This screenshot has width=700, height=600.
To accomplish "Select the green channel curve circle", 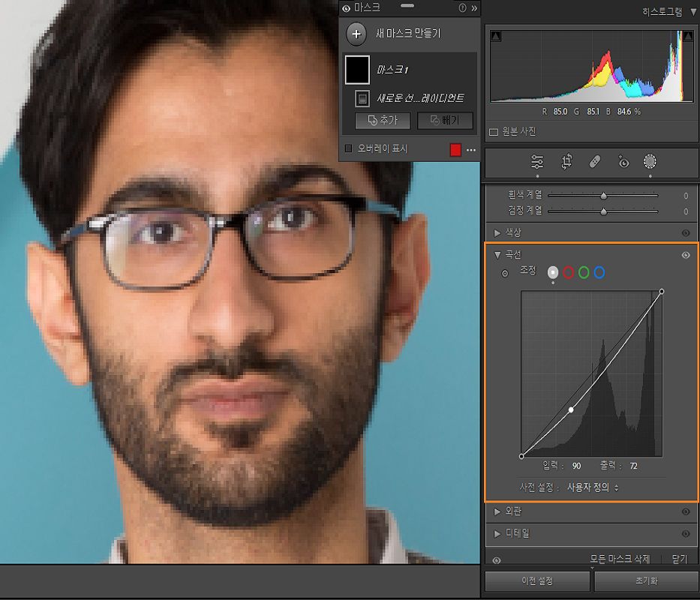I will tap(584, 272).
